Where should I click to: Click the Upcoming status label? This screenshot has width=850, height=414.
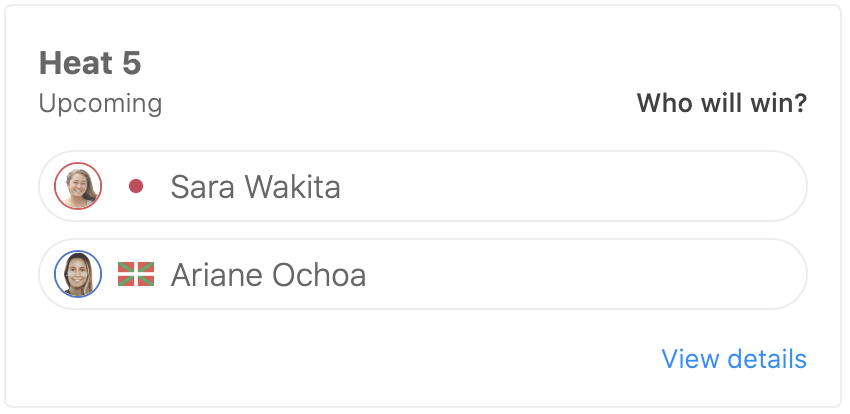point(100,103)
